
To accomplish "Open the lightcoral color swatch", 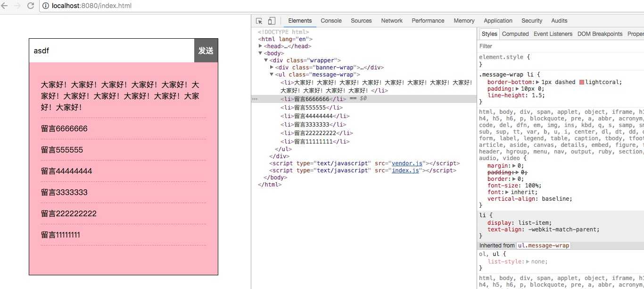I will (x=581, y=82).
